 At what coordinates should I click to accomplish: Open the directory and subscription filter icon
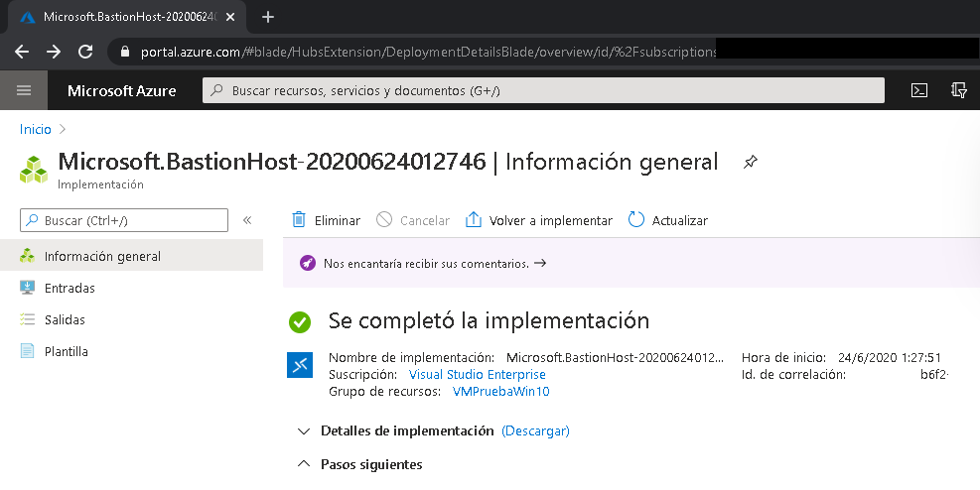(959, 90)
